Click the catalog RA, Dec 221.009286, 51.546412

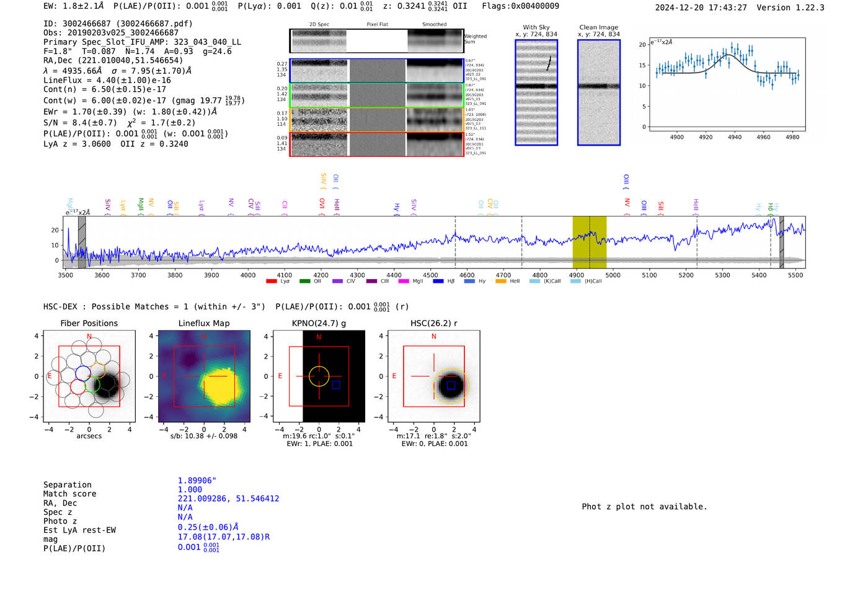point(228,499)
